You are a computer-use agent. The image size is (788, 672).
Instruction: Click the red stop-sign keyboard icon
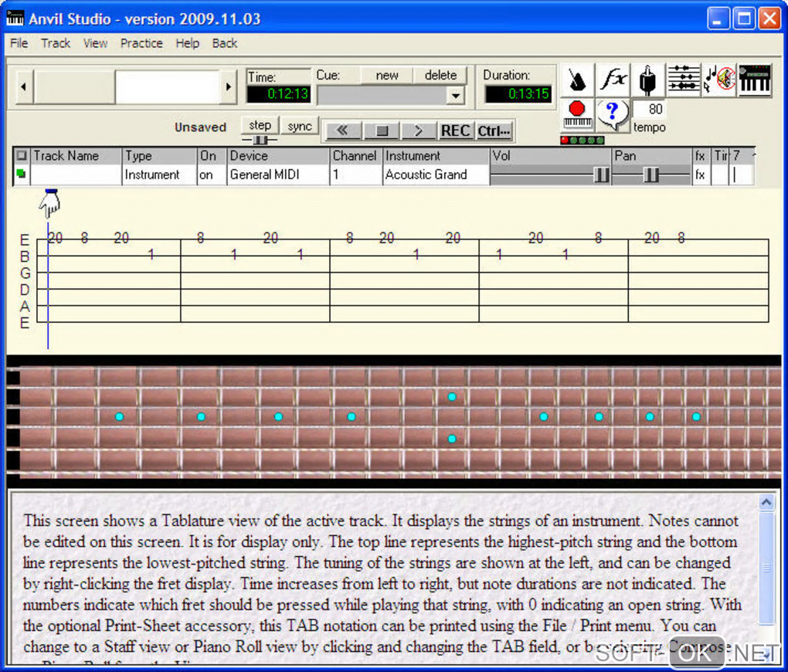tap(577, 114)
